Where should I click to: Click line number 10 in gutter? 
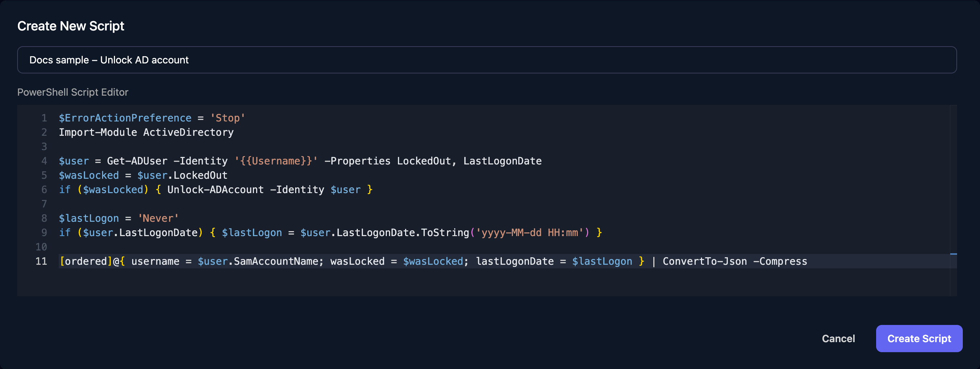[x=41, y=247]
